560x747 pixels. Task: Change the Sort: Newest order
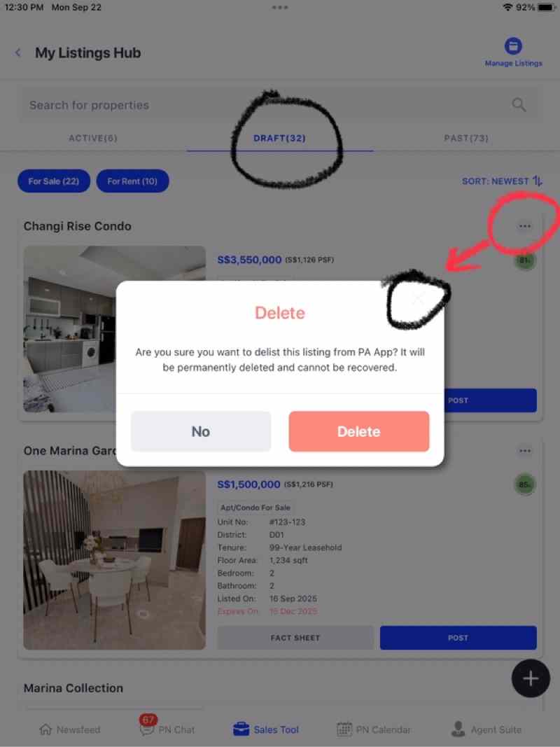[502, 181]
